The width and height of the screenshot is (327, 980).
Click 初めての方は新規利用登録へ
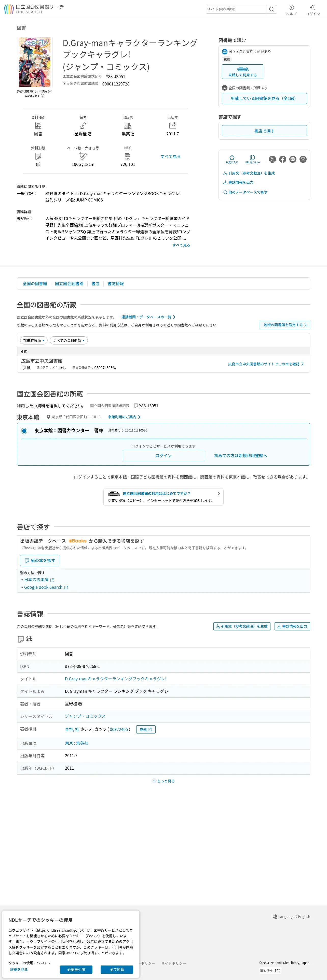point(241,456)
